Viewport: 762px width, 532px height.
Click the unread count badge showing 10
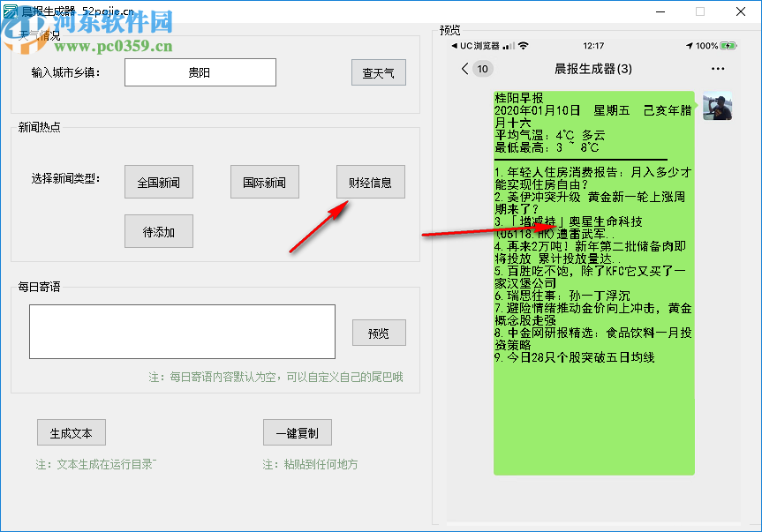pyautogui.click(x=483, y=69)
